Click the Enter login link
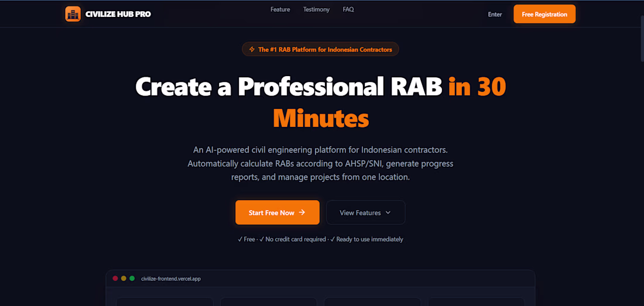Screen dimensions: 644x306 pyautogui.click(x=495, y=15)
